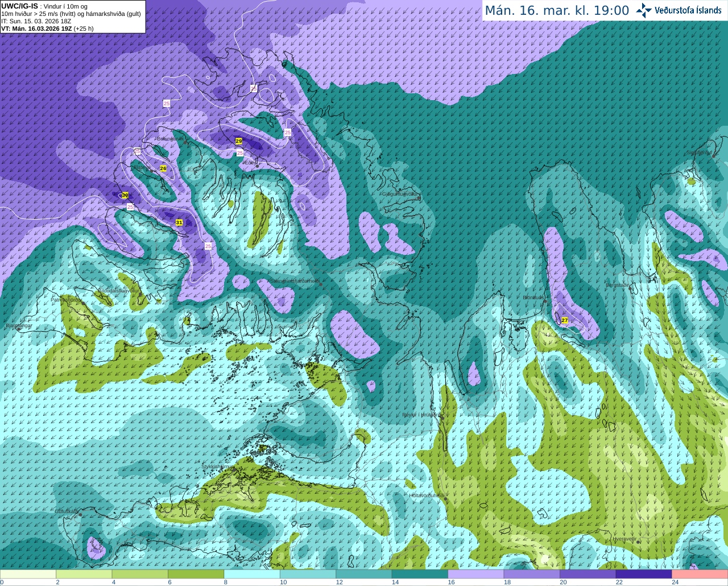728x586 pixels.
Task: Click the IT: Sun. 15. 03. 2026 18Z line
Action: pyautogui.click(x=36, y=21)
